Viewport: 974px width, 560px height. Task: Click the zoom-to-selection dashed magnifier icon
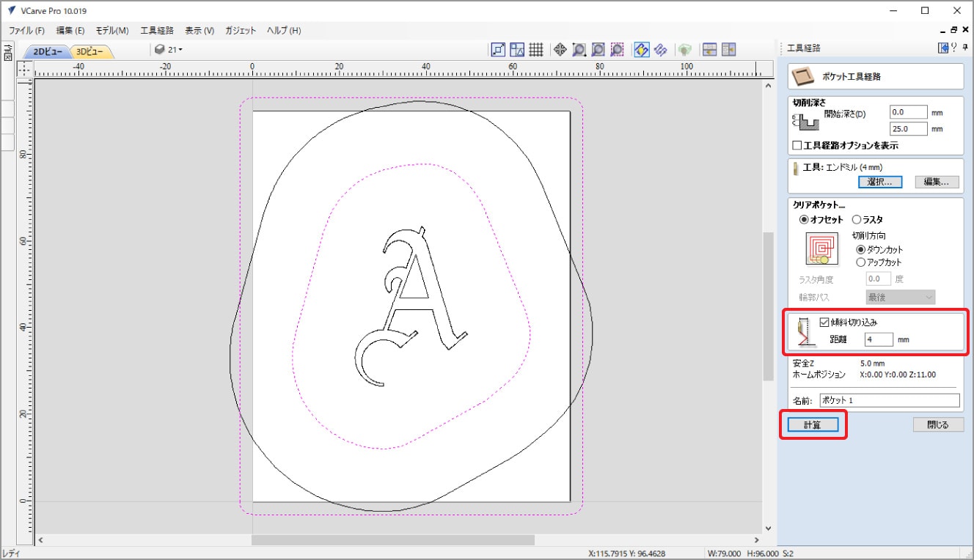point(617,49)
